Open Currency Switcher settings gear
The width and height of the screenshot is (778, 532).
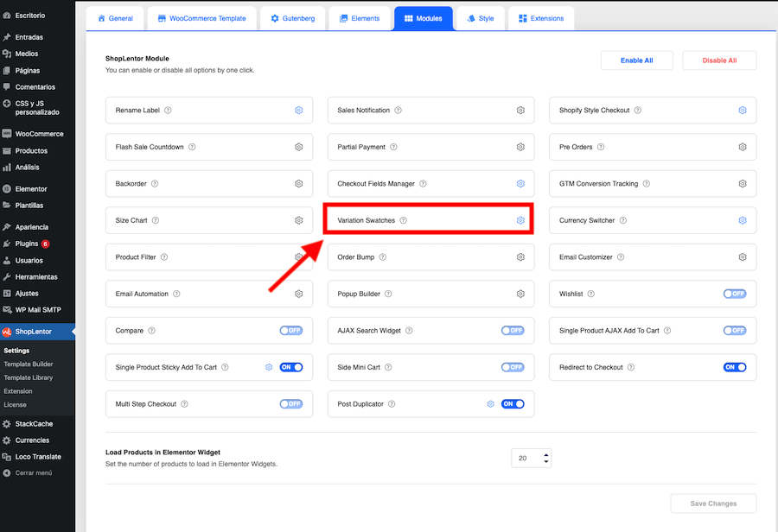(743, 220)
